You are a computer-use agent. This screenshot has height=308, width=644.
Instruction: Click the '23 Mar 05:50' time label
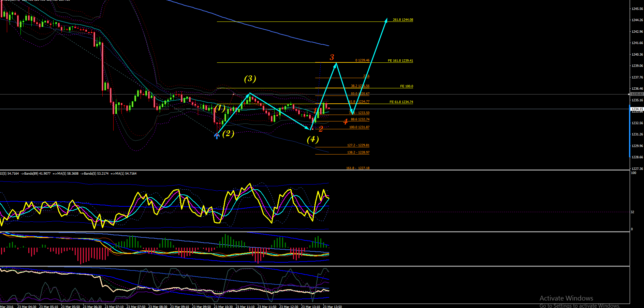pos(70,307)
